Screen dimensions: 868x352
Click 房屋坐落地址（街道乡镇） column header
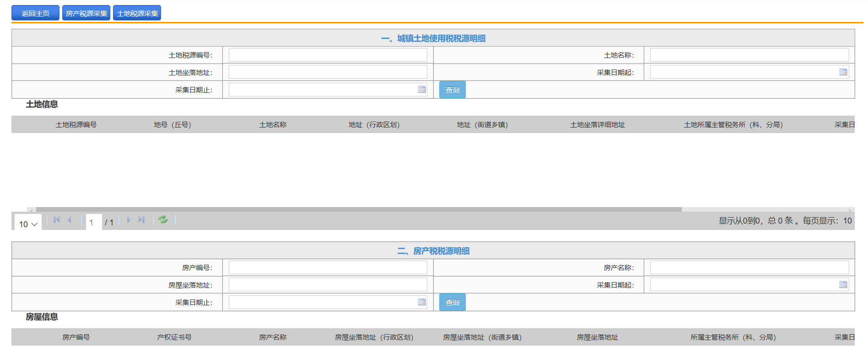[482, 337]
